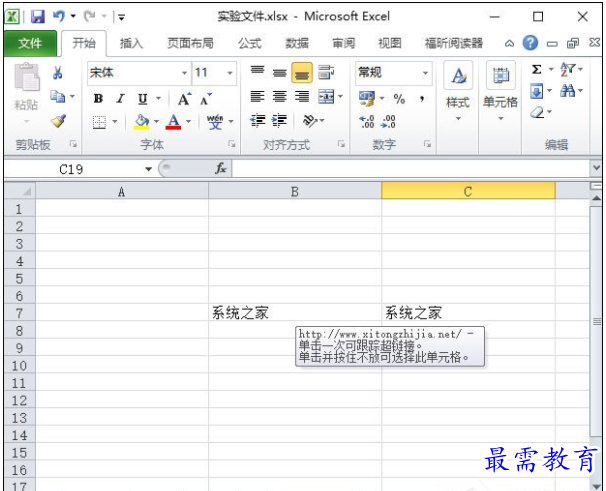Copy selection with the copy icon
This screenshot has height=491, width=606.
click(x=58, y=96)
